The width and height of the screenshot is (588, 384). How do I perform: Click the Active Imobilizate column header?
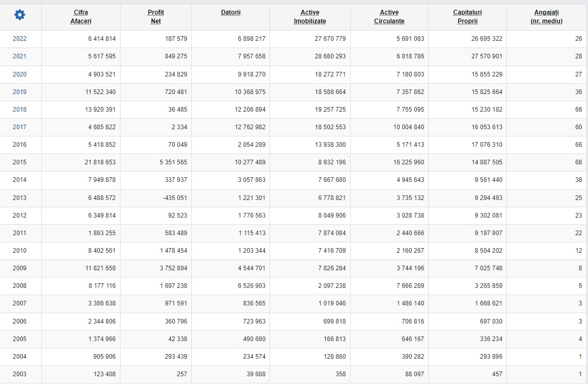point(310,17)
